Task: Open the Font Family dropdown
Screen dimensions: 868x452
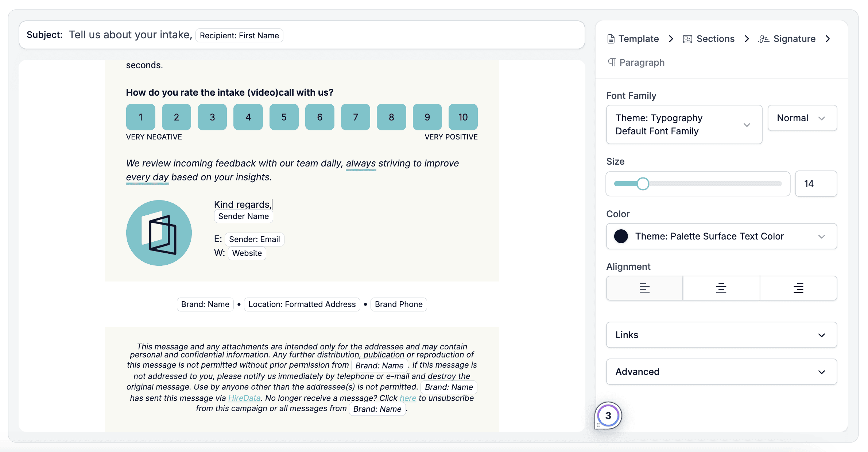Action: pos(684,125)
